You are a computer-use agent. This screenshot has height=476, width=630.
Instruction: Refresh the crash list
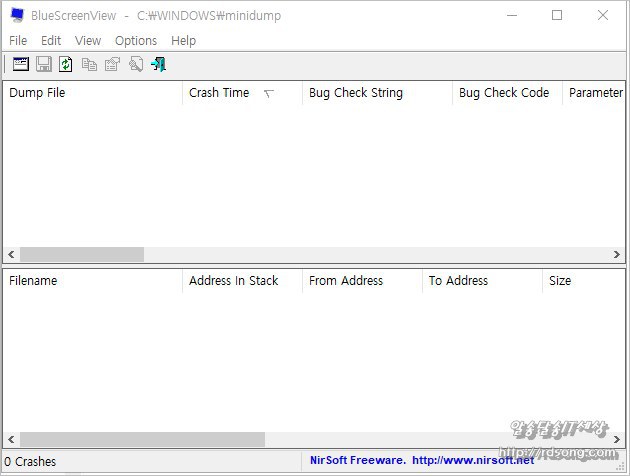(66, 64)
